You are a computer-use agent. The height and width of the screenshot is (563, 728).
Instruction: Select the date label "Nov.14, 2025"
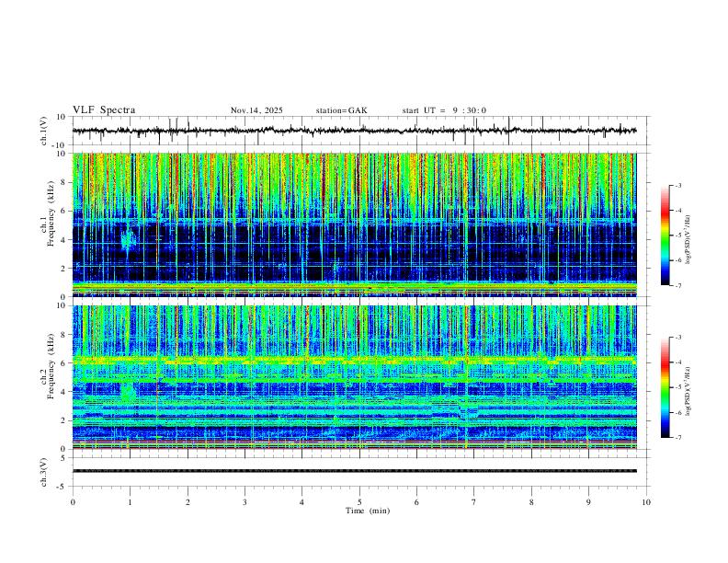(x=256, y=110)
